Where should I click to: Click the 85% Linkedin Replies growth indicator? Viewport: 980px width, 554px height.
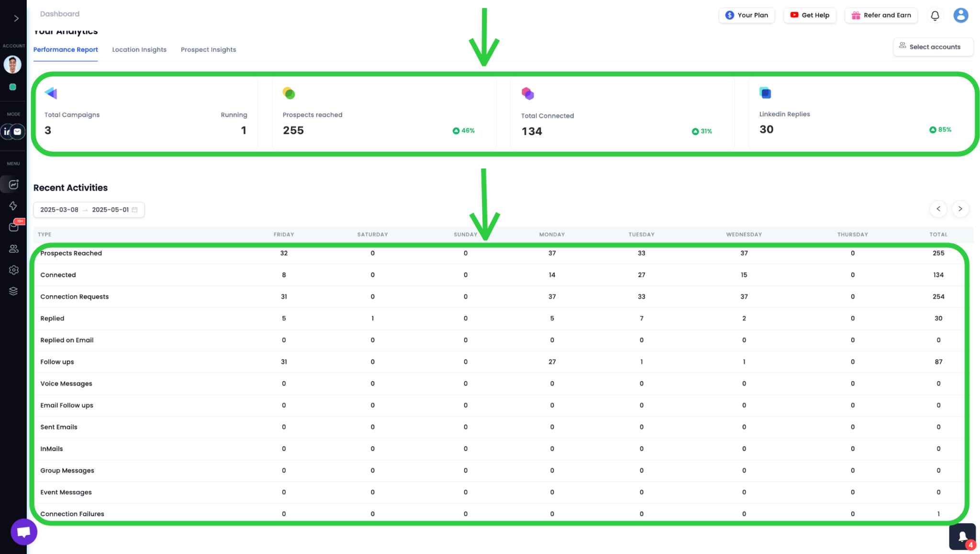[x=939, y=129]
